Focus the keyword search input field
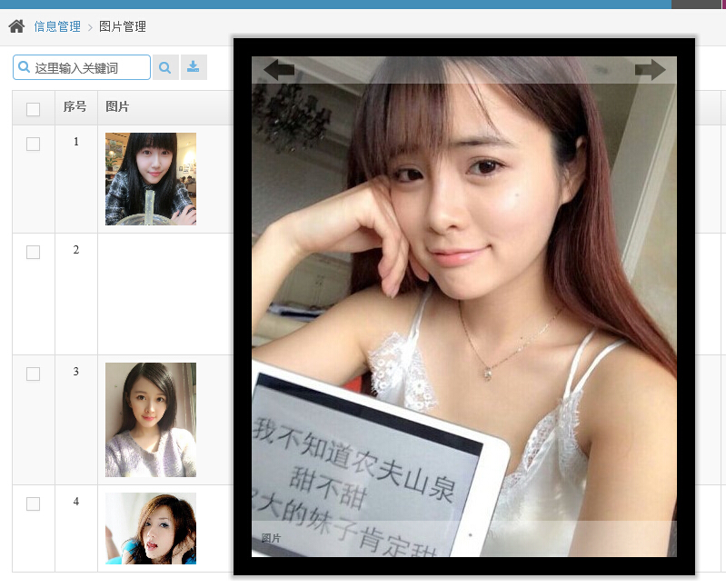 point(82,67)
